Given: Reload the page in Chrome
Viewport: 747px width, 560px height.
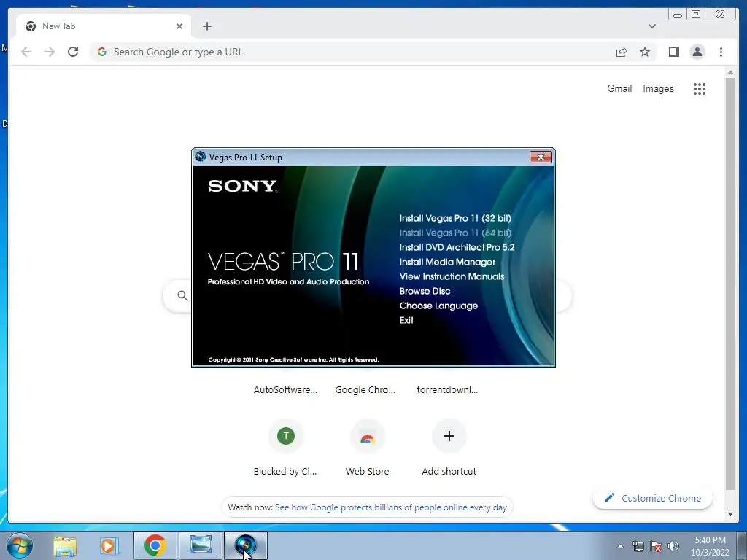Looking at the screenshot, I should pyautogui.click(x=73, y=52).
